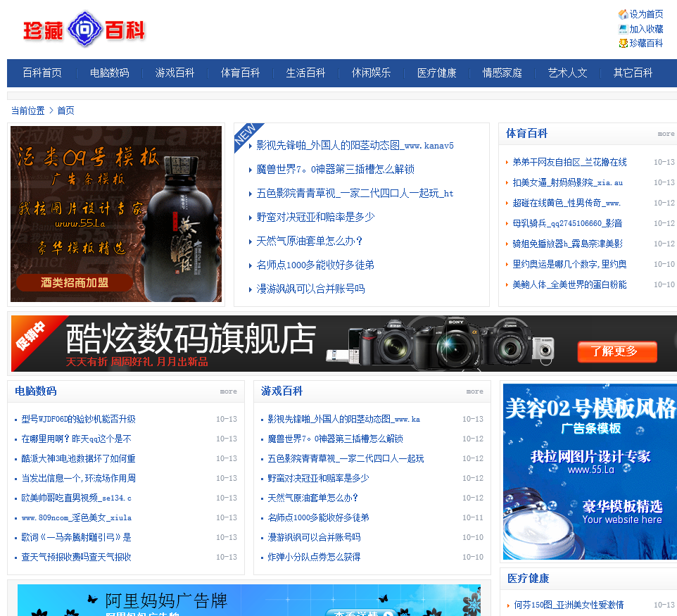This screenshot has width=677, height=616.
Task: Click the 10-13 date beside 型号WJDF06D的验钞机
Action: click(227, 419)
